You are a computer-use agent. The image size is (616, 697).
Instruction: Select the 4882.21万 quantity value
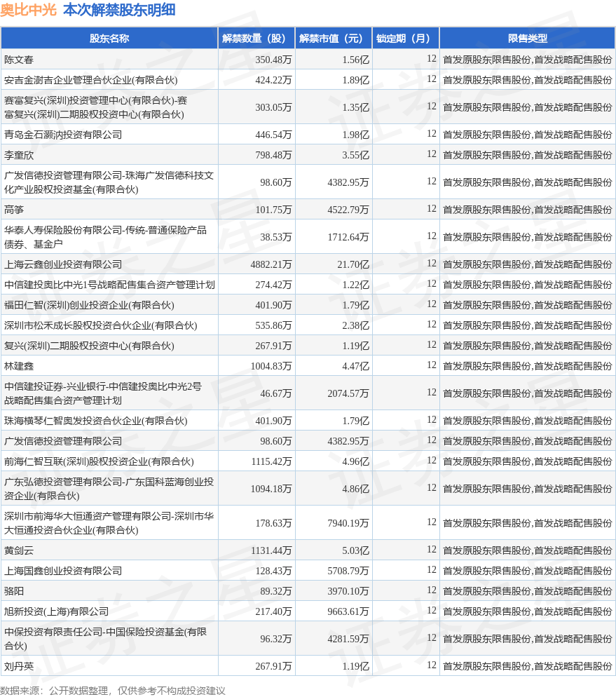(271, 264)
